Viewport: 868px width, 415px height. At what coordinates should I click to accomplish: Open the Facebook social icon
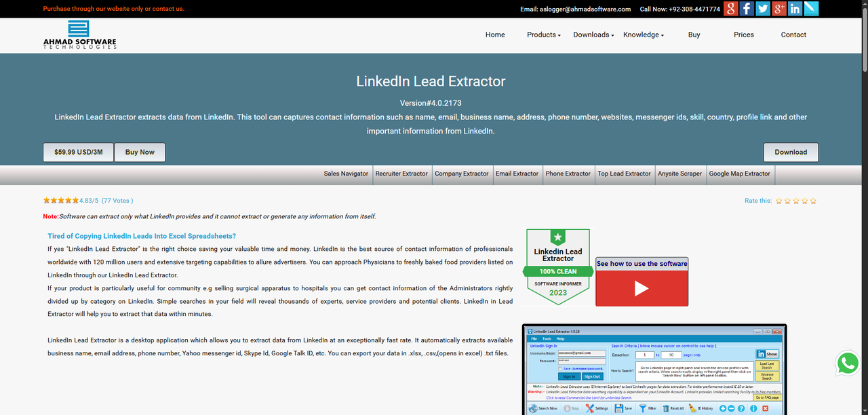(x=747, y=9)
